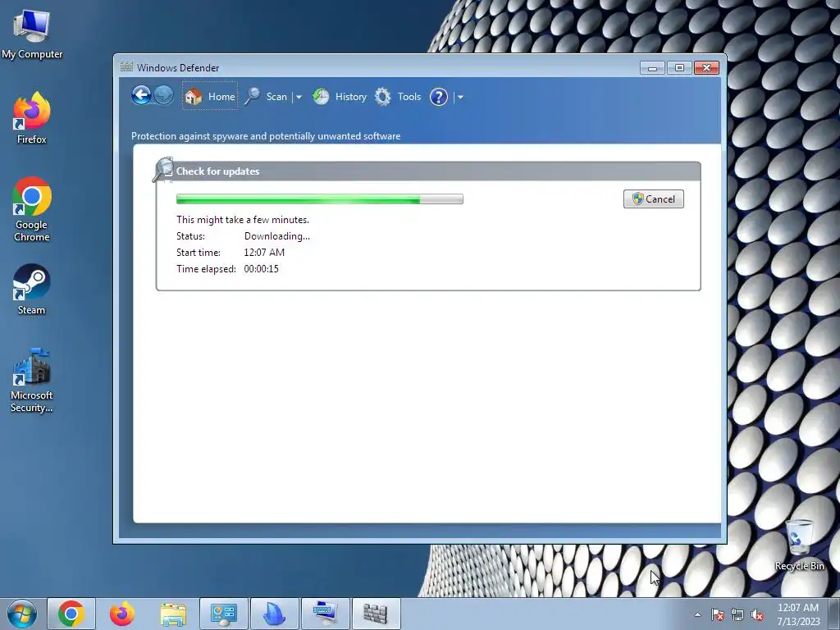Open Chrome from the taskbar
The image size is (840, 630).
[x=71, y=614]
